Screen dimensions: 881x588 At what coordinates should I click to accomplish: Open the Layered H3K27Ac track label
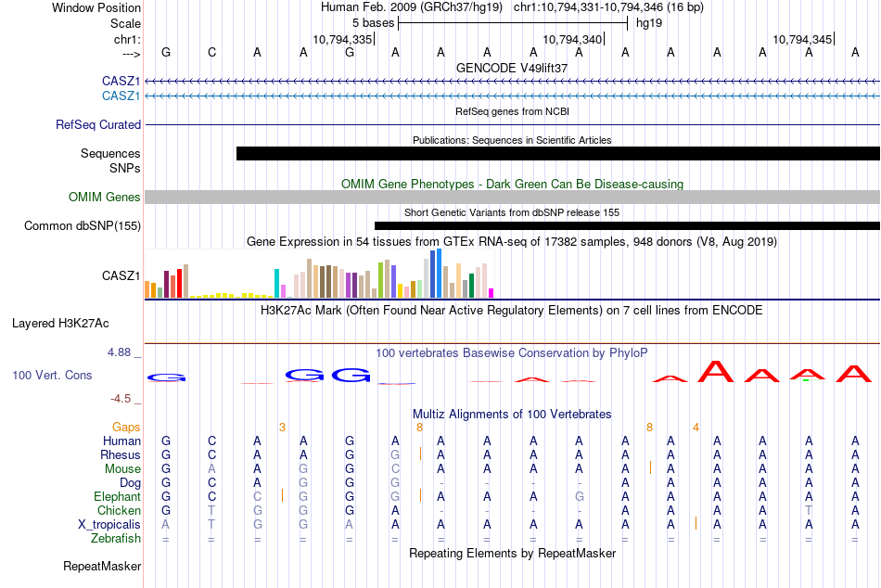(60, 324)
